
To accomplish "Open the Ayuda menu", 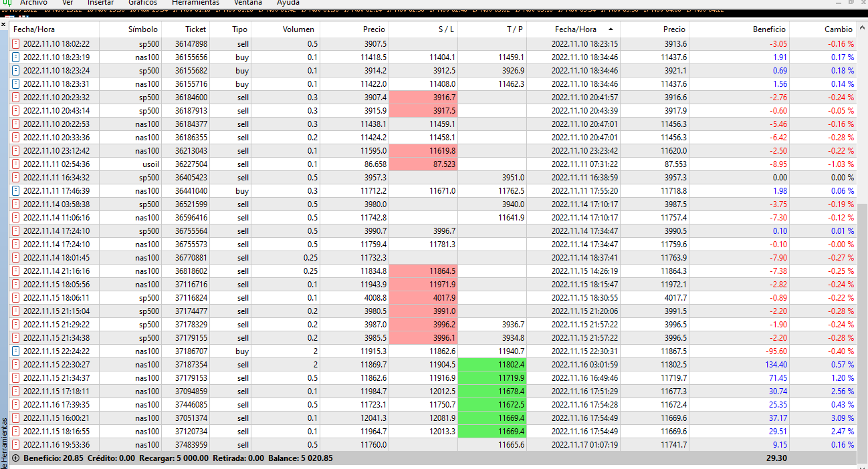I will click(x=288, y=3).
